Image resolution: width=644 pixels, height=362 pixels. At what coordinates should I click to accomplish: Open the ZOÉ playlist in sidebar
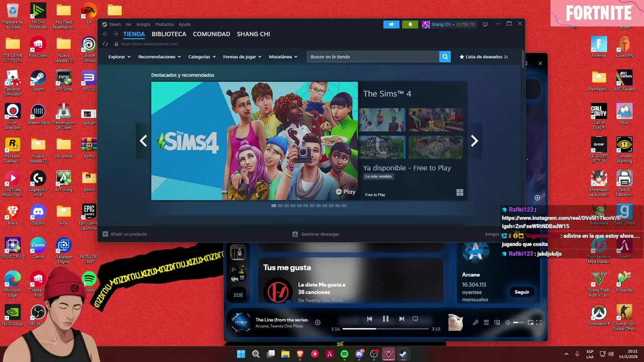tap(238, 295)
